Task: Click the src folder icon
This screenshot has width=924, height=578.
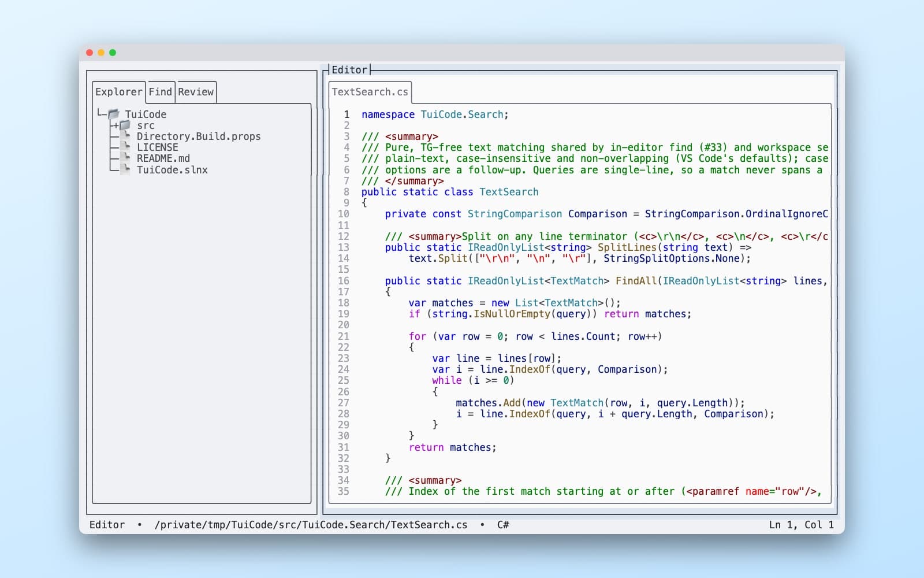Action: click(125, 125)
